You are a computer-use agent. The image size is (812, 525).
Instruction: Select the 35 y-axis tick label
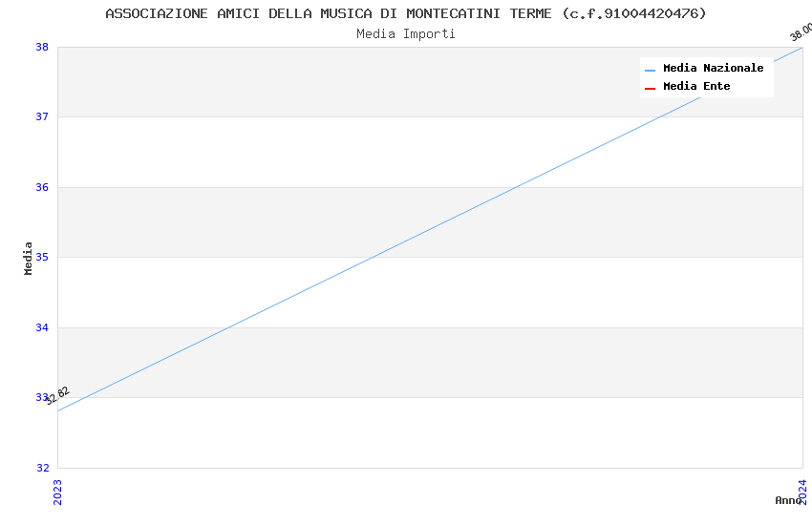tap(42, 258)
